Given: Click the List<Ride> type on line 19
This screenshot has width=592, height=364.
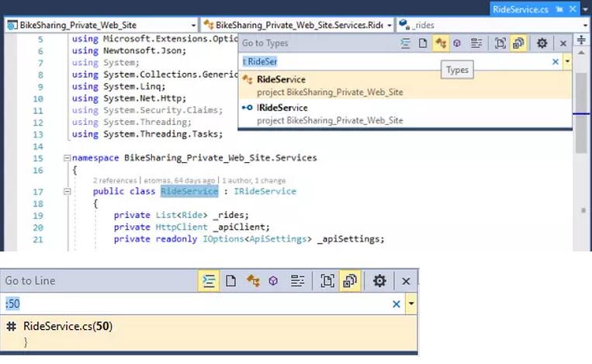Looking at the screenshot, I should click(182, 215).
